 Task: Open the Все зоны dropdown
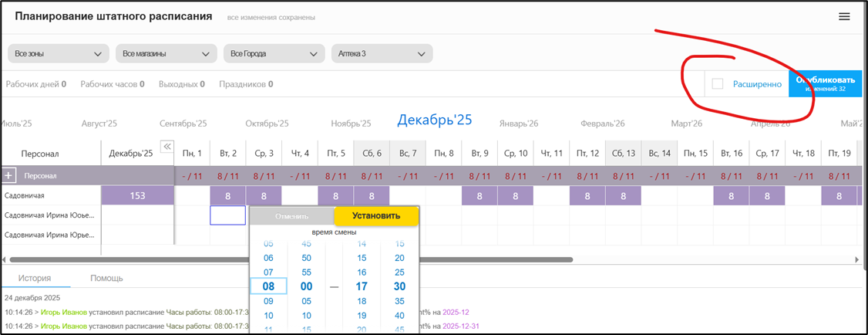59,54
